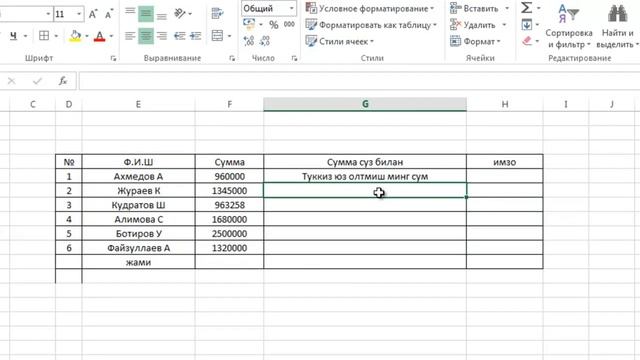Expand the font name dropdown arrow
Image resolution: width=640 pixels, height=360 pixels.
click(x=48, y=14)
